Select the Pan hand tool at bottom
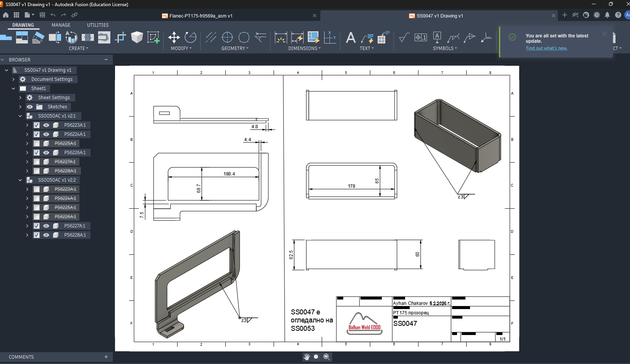 pos(307,357)
